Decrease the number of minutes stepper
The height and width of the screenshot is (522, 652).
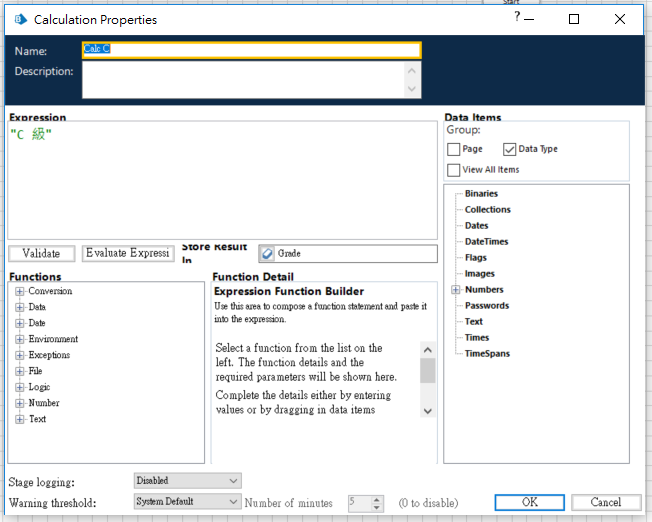(x=376, y=507)
